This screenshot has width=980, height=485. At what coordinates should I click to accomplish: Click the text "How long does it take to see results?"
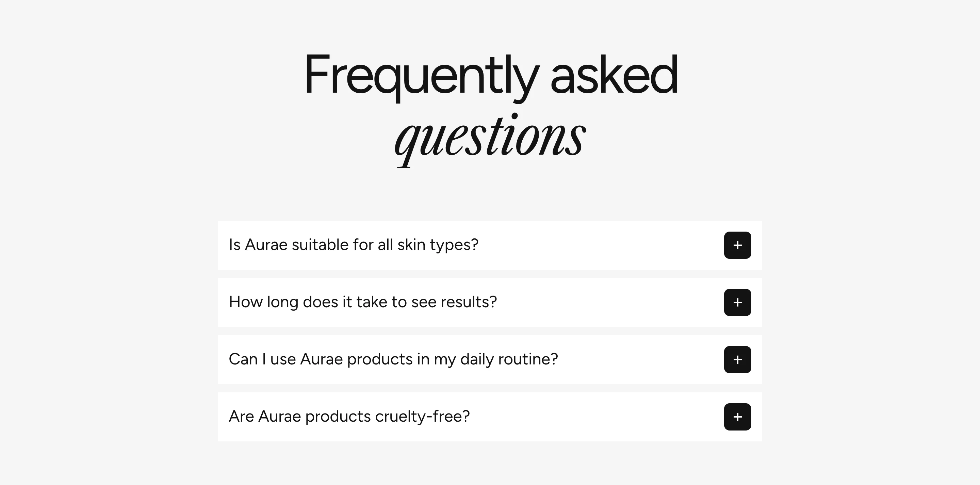coord(363,302)
